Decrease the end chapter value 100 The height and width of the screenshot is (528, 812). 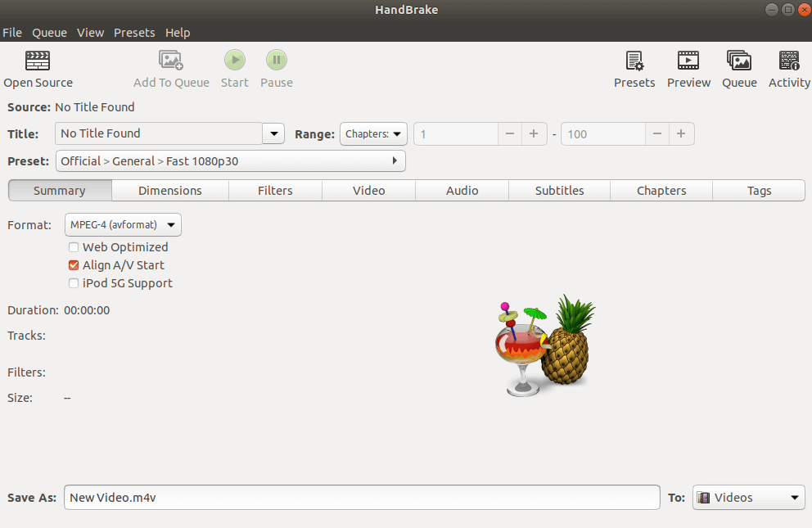point(657,134)
